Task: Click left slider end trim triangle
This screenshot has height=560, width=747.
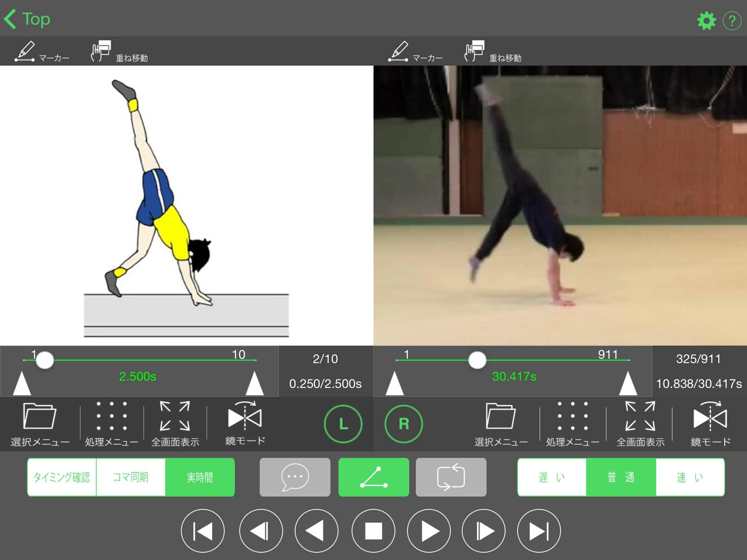Action: tap(255, 383)
